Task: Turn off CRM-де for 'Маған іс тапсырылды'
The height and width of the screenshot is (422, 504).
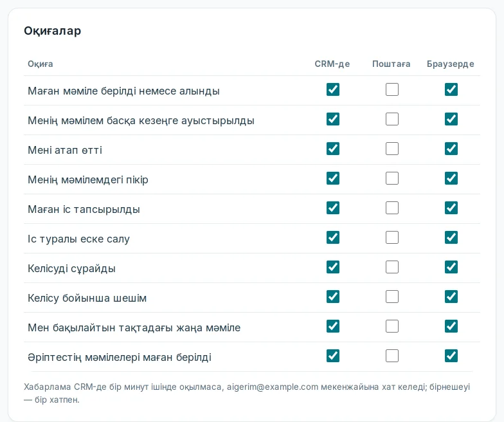Action: 333,208
